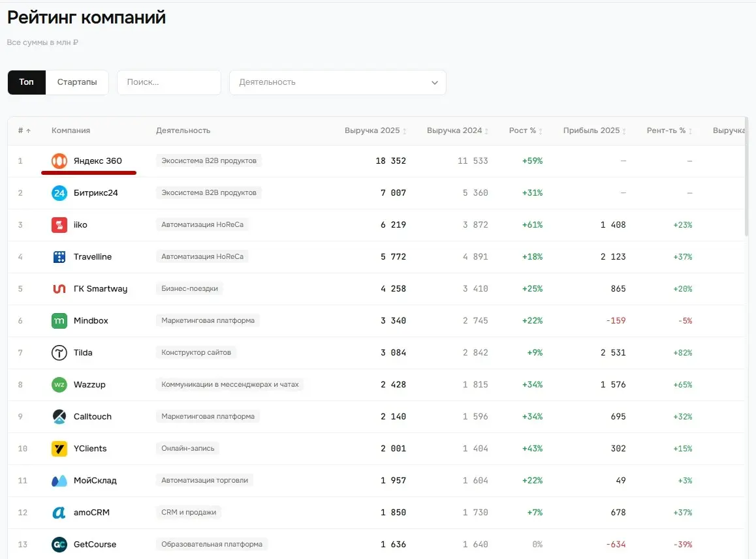
Task: Click Tilda's profit value 2 531
Action: (613, 353)
